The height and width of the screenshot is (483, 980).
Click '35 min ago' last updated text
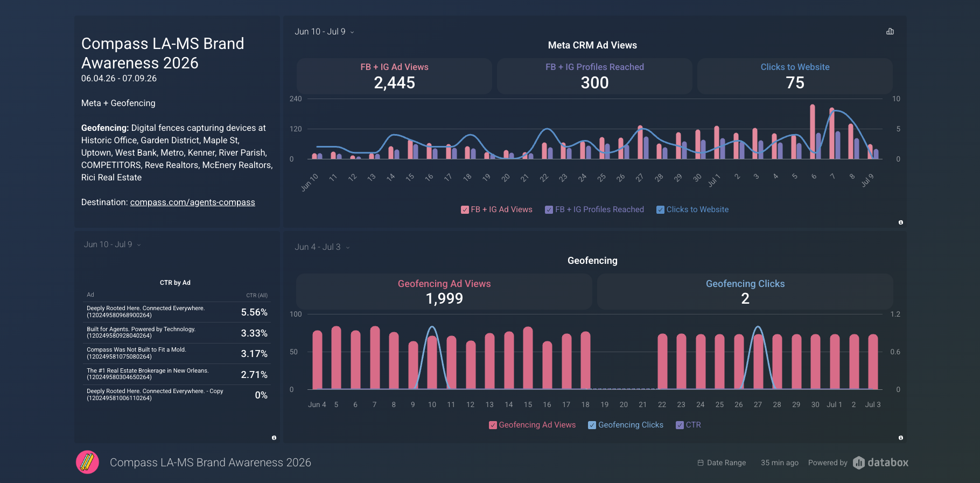pyautogui.click(x=780, y=463)
